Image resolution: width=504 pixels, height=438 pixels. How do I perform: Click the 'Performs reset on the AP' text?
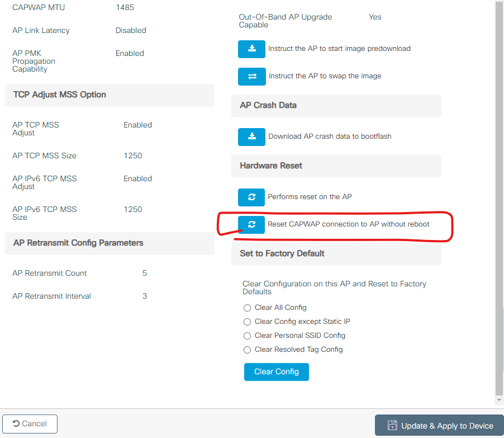pyautogui.click(x=310, y=197)
